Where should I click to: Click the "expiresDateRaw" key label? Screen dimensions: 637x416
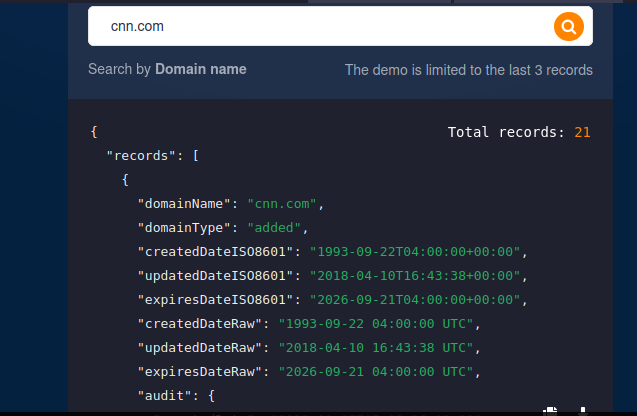(x=200, y=371)
